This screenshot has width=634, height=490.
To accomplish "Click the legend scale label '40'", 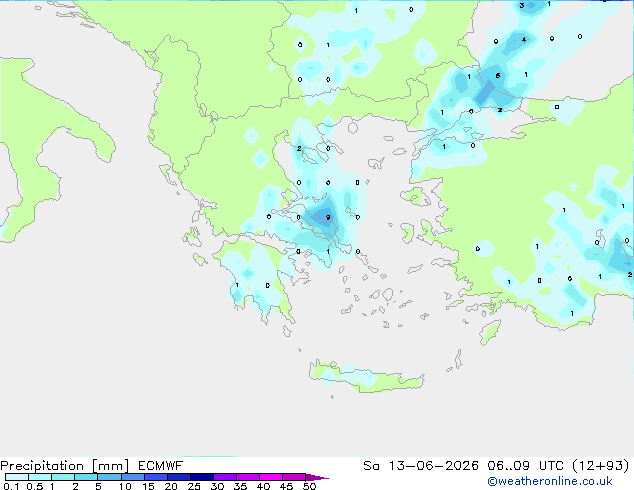I will click(x=263, y=486).
